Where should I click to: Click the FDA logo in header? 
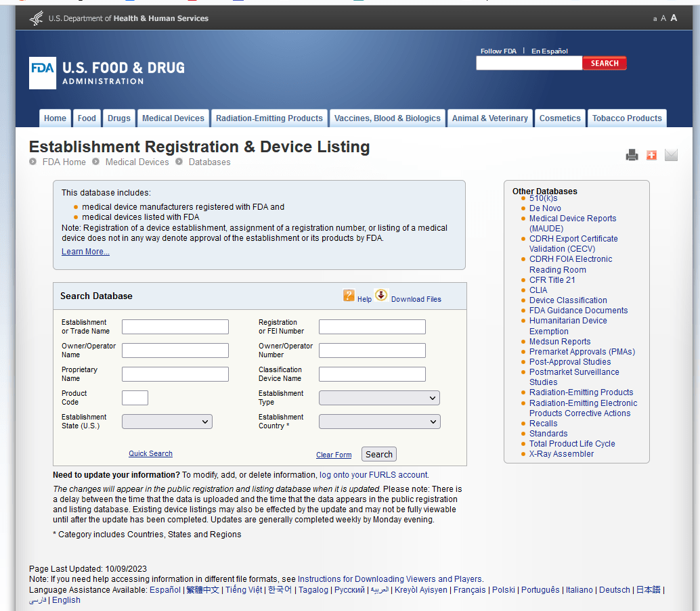42,72
